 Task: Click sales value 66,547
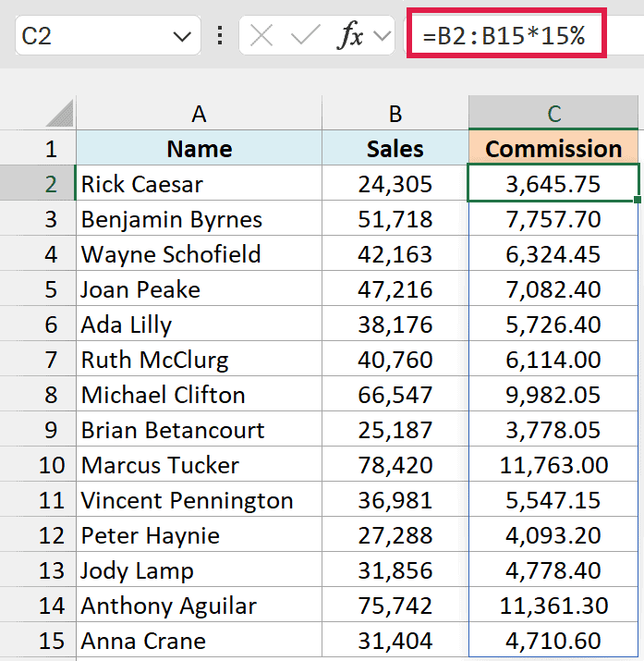tap(395, 394)
